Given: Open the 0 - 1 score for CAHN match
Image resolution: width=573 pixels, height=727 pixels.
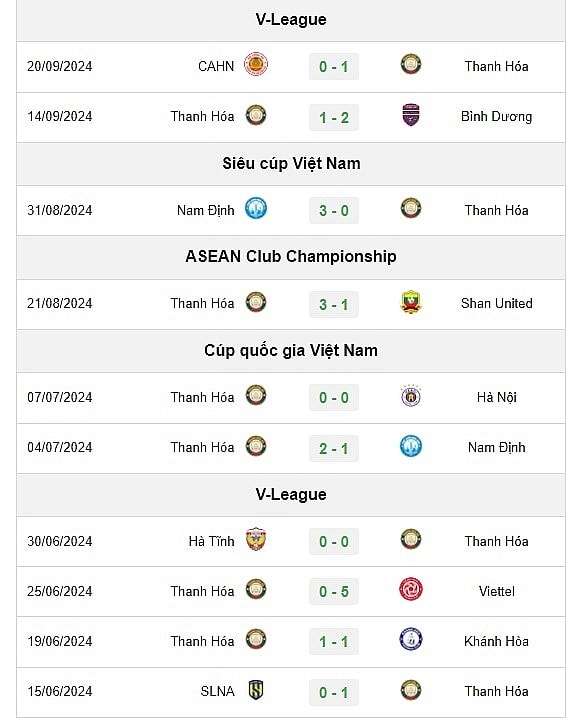Looking at the screenshot, I should (334, 67).
